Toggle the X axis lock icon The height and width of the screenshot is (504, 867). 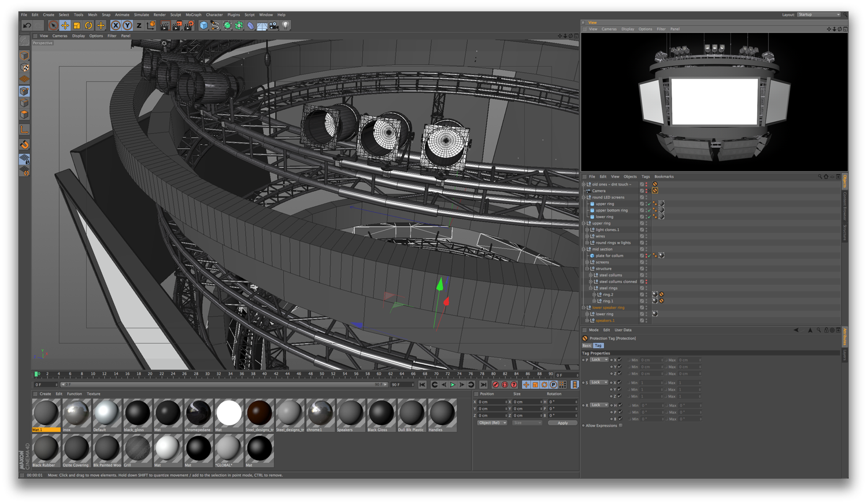[x=116, y=25]
